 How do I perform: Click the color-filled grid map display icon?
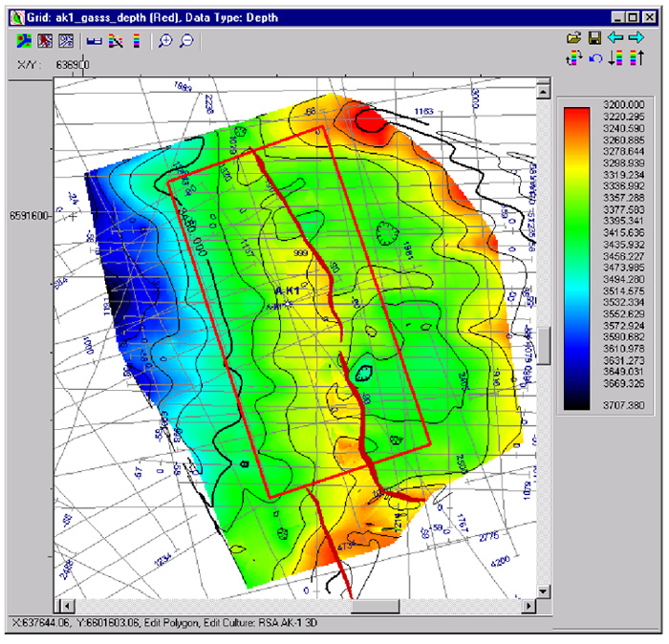point(24,41)
